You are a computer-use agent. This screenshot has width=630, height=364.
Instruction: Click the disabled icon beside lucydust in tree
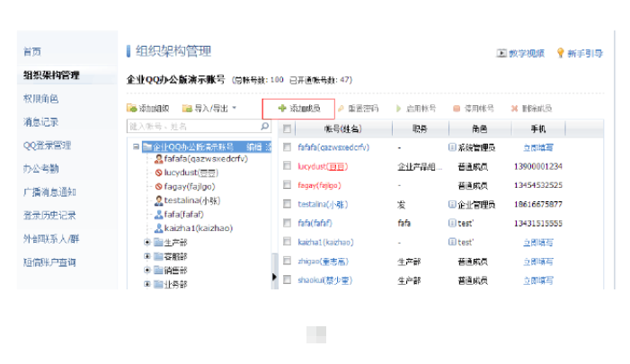click(159, 173)
